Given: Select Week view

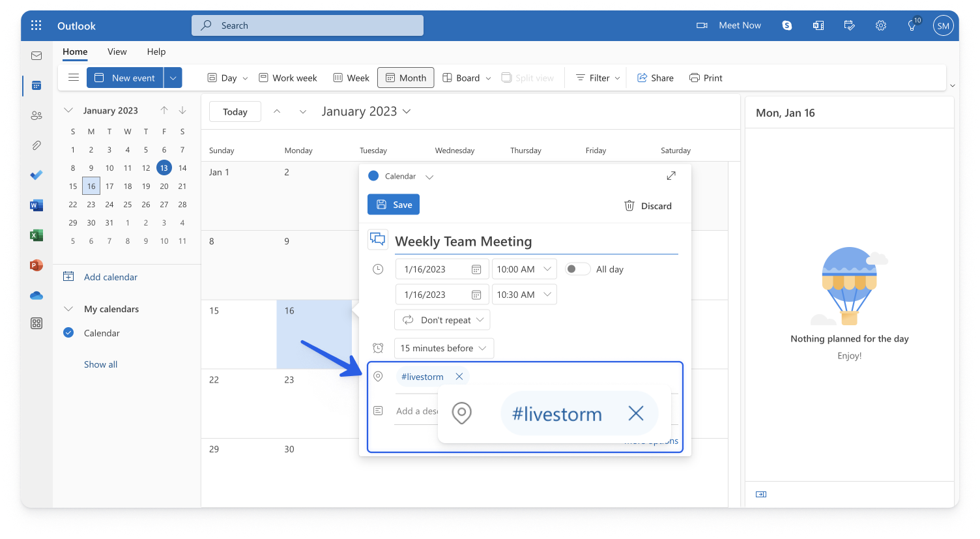Looking at the screenshot, I should 351,78.
